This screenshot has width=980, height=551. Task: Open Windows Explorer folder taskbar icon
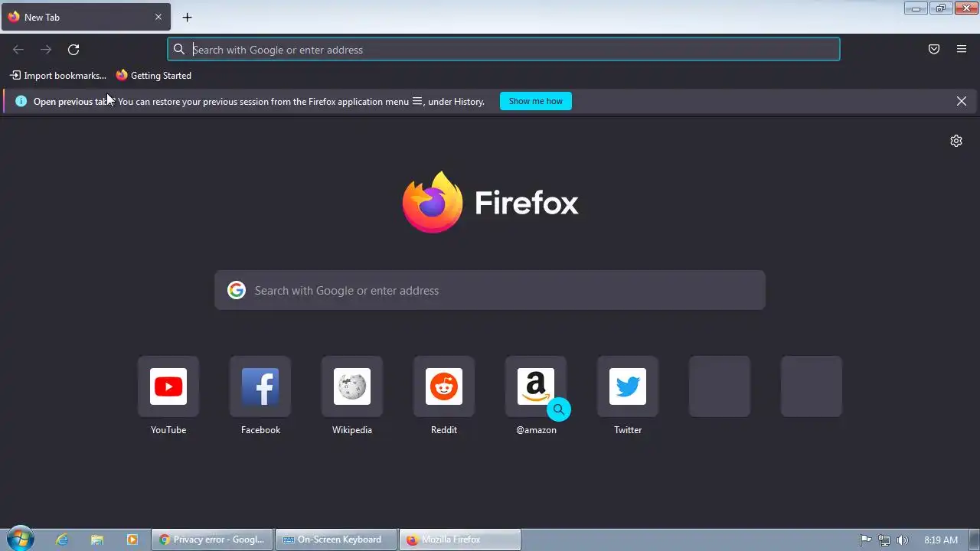(96, 540)
